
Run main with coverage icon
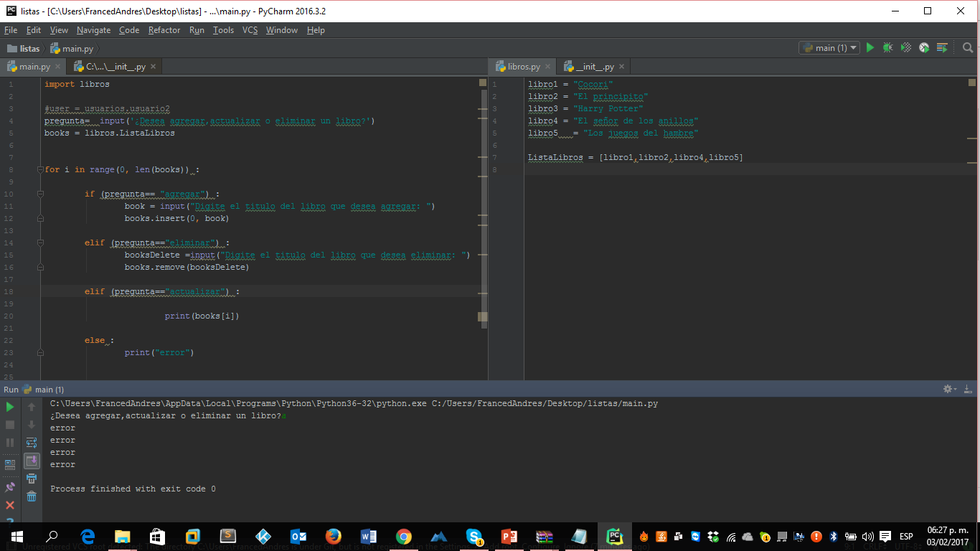coord(906,48)
